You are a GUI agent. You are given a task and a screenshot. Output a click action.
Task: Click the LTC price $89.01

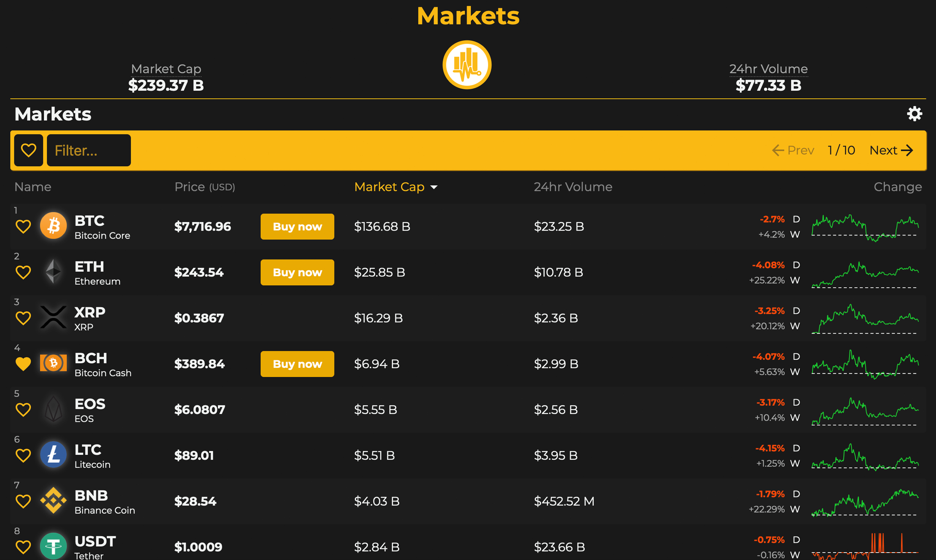(x=194, y=455)
